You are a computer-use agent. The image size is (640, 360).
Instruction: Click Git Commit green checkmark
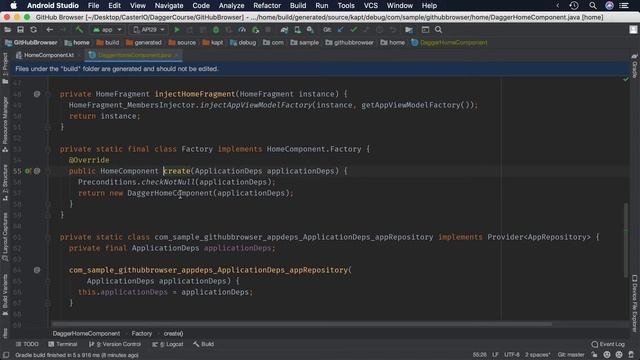[x=353, y=30]
